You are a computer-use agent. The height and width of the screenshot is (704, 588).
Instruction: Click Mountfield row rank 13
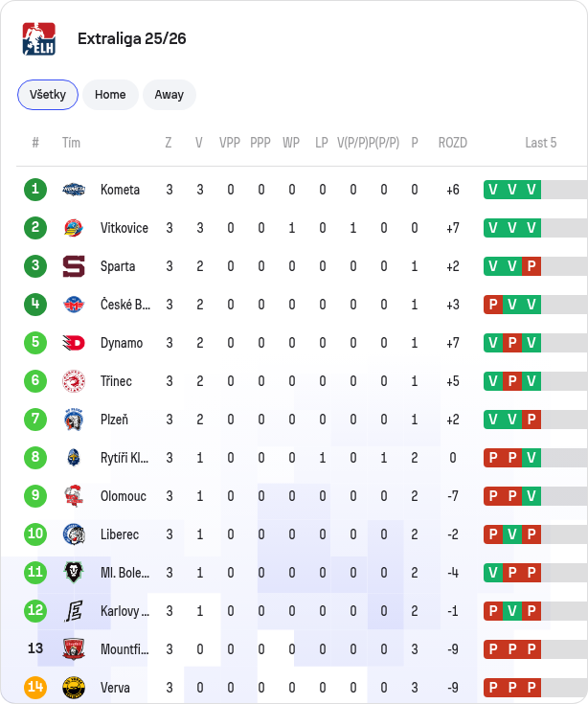tap(35, 648)
